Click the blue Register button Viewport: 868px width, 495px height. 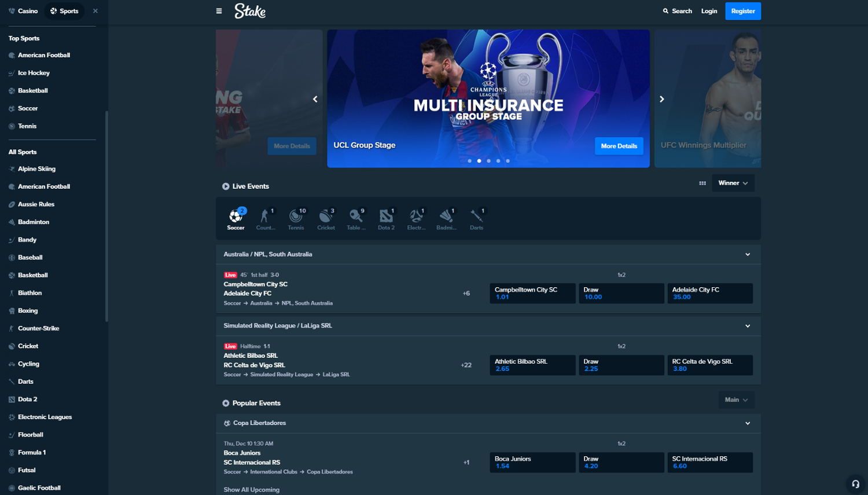coord(743,11)
